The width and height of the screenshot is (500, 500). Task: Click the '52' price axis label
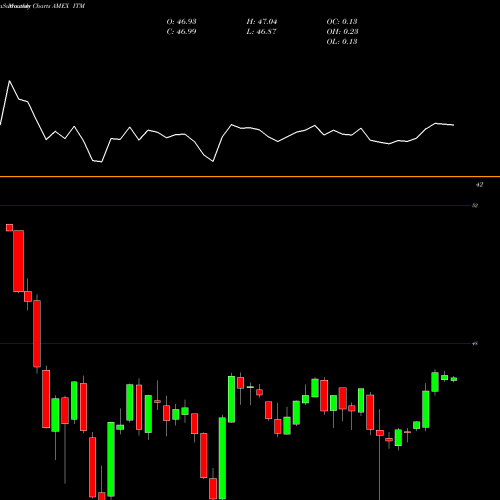[x=475, y=206]
